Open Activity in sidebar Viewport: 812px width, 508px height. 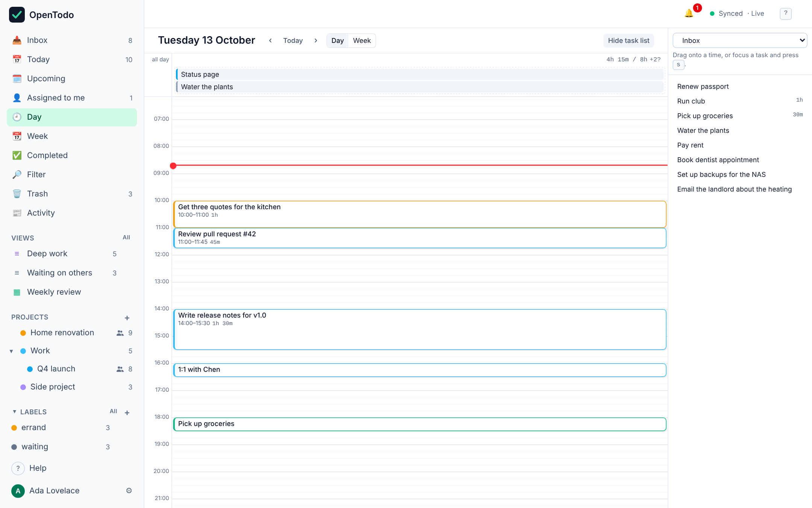pyautogui.click(x=72, y=213)
